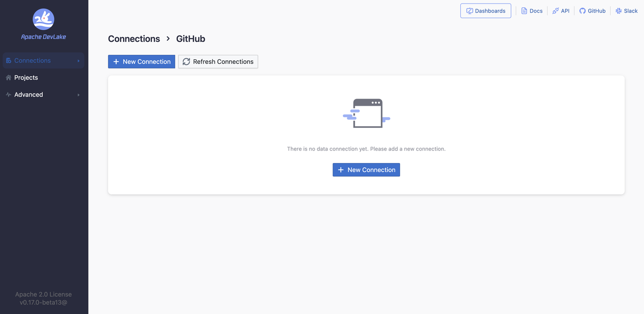Screen dimensions: 644x314
Task: Click the Connections sidebar icon
Action: click(9, 61)
